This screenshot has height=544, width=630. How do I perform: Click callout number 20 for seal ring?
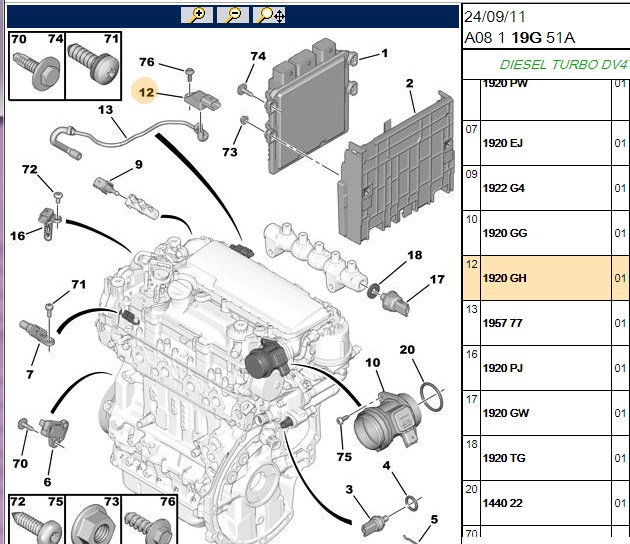pos(407,350)
